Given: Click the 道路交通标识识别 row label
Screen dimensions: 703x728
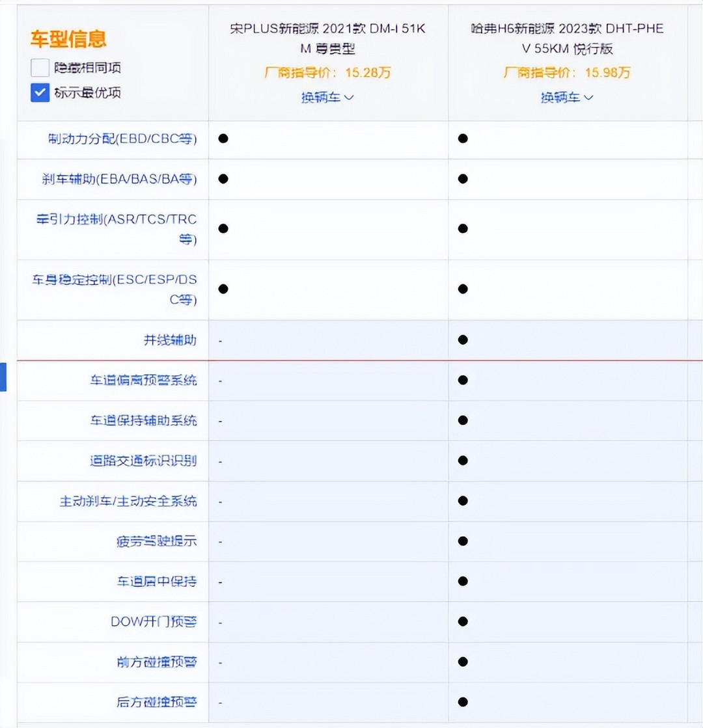Looking at the screenshot, I should 144,461.
